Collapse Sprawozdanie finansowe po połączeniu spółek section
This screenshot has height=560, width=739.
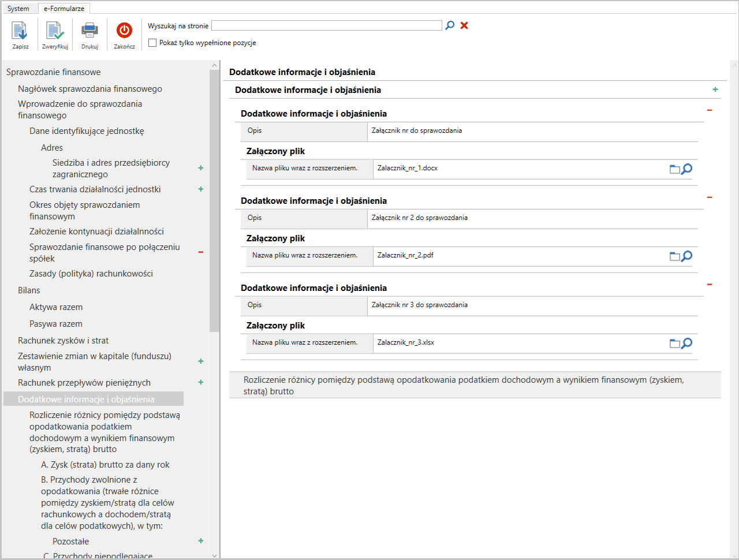(200, 252)
